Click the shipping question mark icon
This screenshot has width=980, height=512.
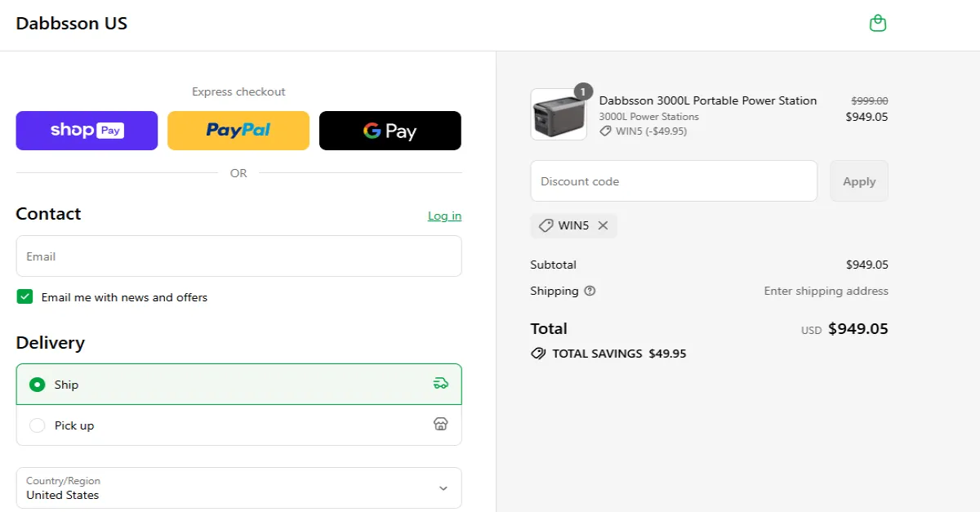tap(590, 291)
